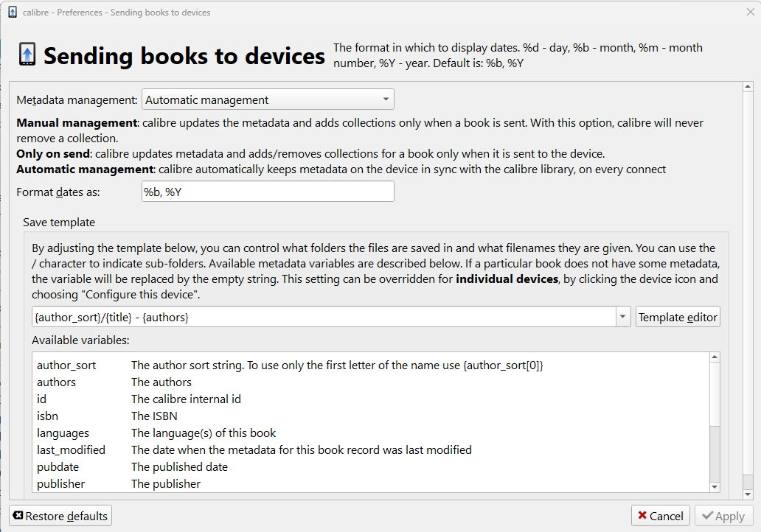Select the pubdate variable row

(x=58, y=467)
